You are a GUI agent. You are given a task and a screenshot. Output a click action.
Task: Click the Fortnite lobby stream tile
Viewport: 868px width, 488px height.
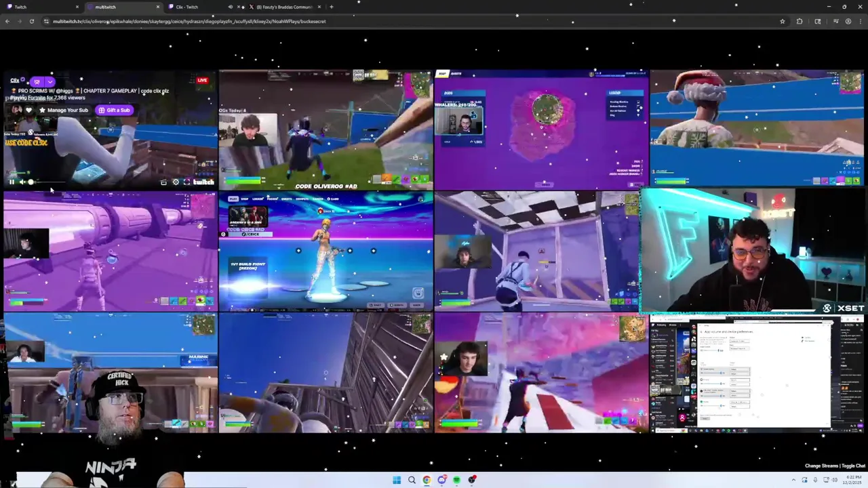[x=325, y=251]
